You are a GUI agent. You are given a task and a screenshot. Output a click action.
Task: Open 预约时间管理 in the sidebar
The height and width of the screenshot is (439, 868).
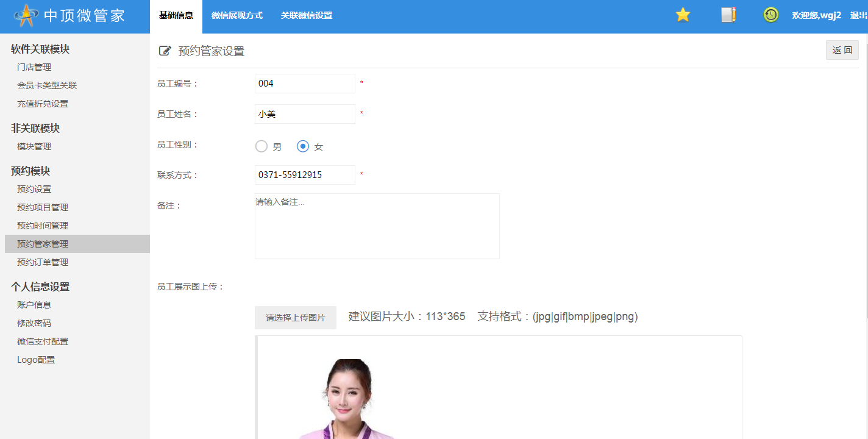[43, 226]
